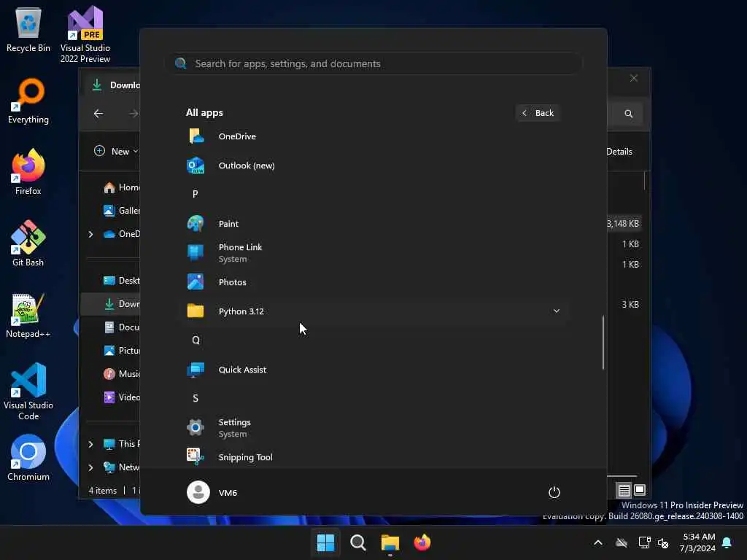Select Videos in the File Explorer sidebar
This screenshot has width=747, height=560.
(121, 397)
